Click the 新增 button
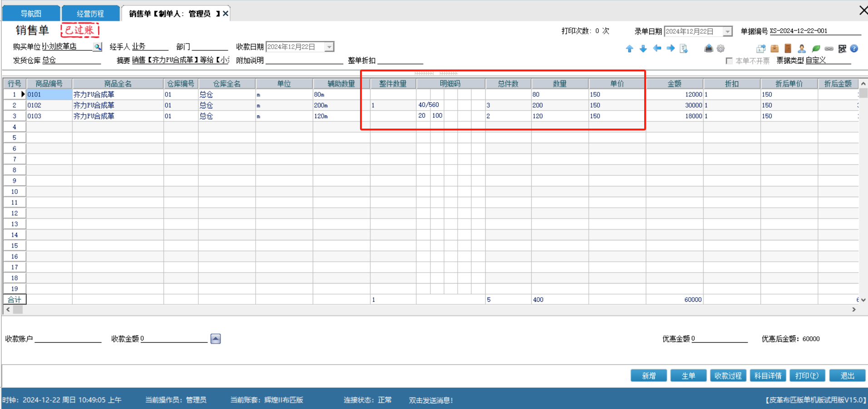The image size is (868, 409). [x=648, y=376]
